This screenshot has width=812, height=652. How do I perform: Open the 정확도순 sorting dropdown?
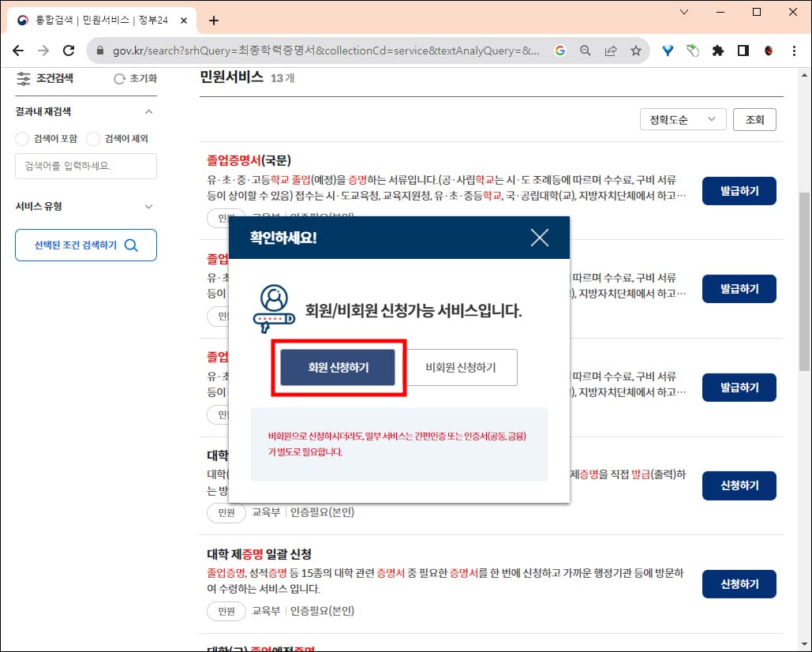[x=685, y=119]
